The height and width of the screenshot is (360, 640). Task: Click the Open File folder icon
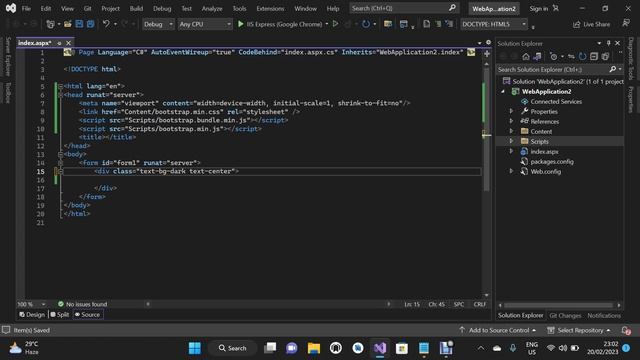68,24
